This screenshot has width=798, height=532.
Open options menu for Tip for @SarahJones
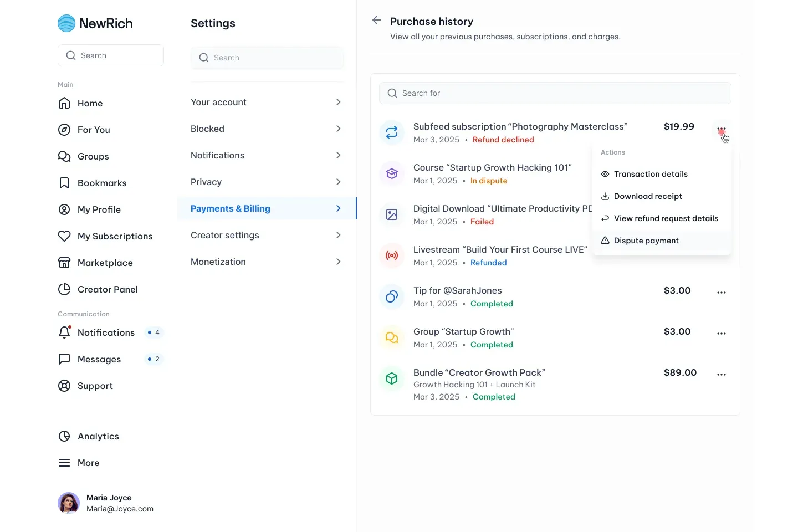click(x=722, y=292)
